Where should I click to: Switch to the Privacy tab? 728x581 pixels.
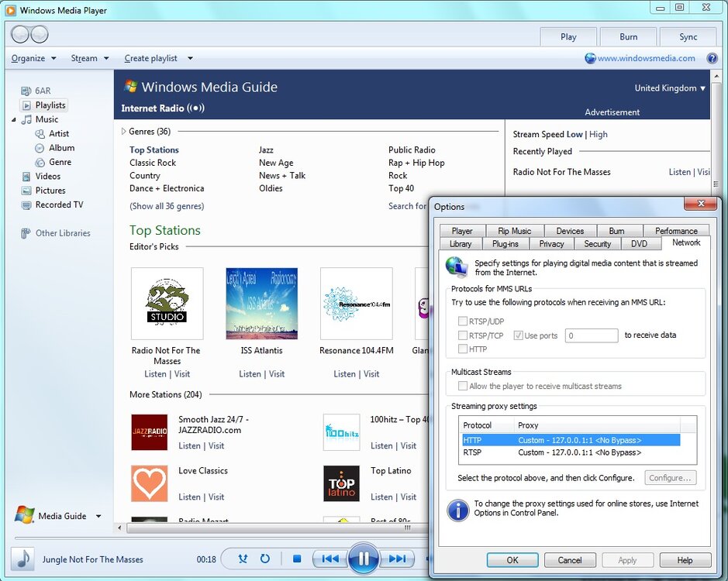click(551, 243)
